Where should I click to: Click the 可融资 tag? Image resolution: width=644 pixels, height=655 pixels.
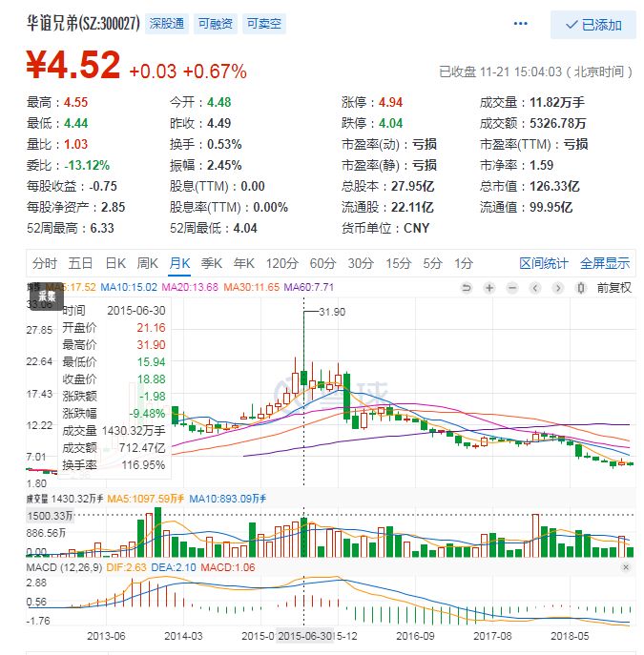pyautogui.click(x=216, y=24)
